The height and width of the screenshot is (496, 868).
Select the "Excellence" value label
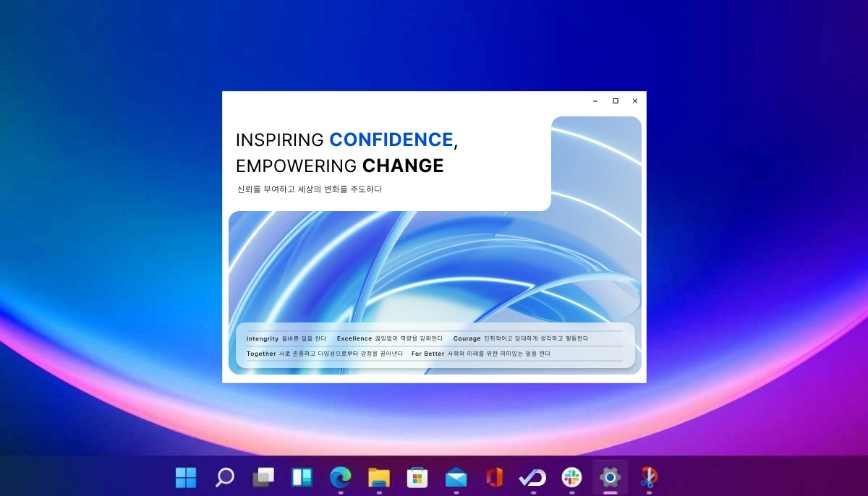354,338
